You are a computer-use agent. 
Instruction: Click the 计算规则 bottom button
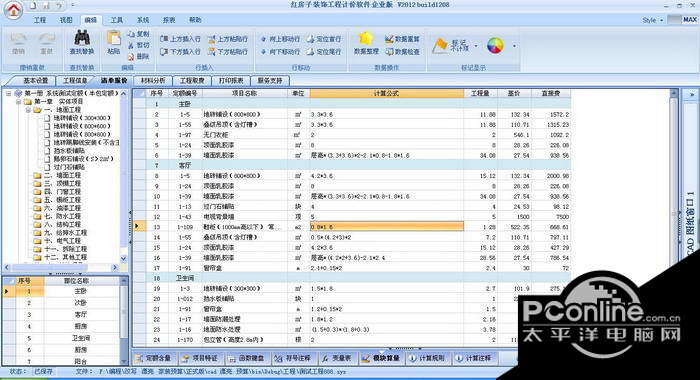point(427,358)
